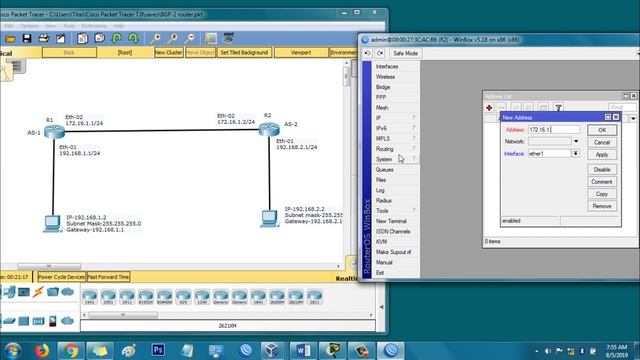Select router R1 on the topology canvas

coord(54,131)
